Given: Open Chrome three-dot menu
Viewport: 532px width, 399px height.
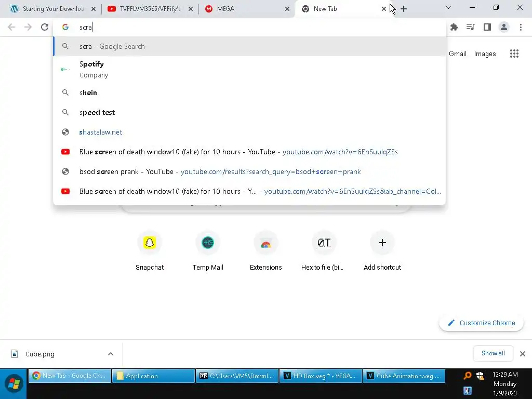Looking at the screenshot, I should 521,27.
